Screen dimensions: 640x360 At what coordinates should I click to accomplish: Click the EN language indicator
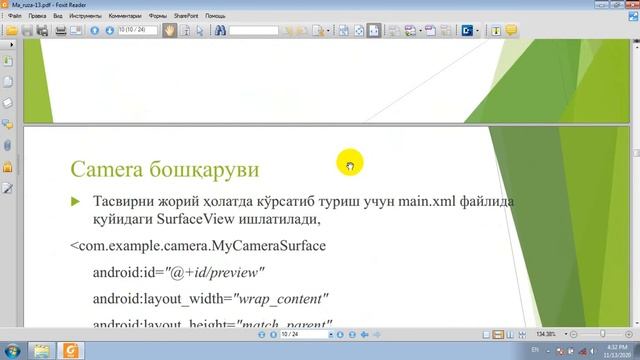535,350
